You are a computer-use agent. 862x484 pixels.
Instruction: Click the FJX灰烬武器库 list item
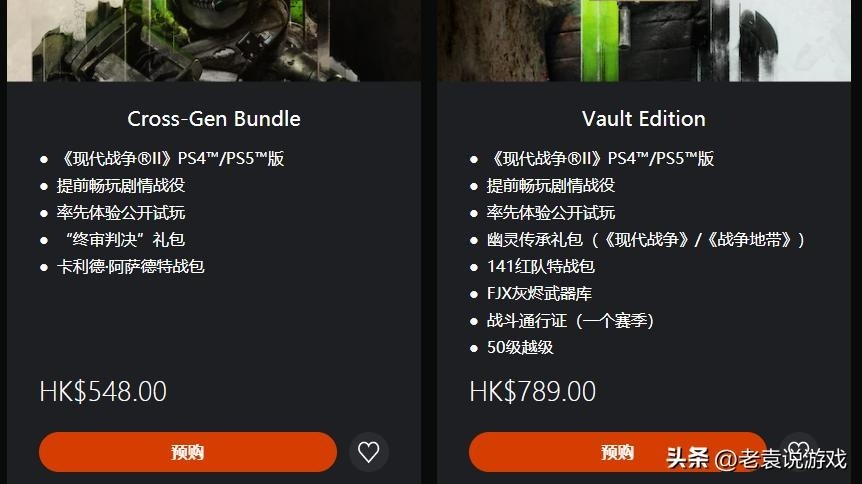pyautogui.click(x=539, y=294)
